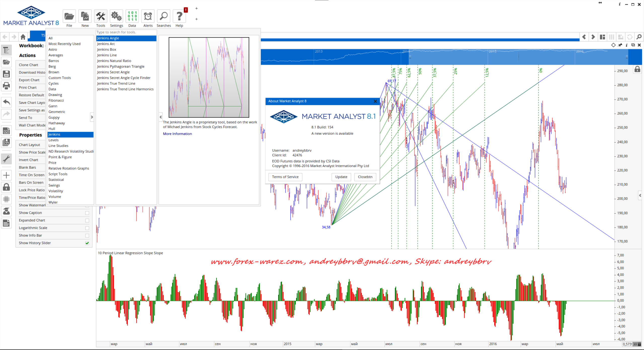Click the Home navigation icon
The width and height of the screenshot is (644, 350).
(x=23, y=37)
